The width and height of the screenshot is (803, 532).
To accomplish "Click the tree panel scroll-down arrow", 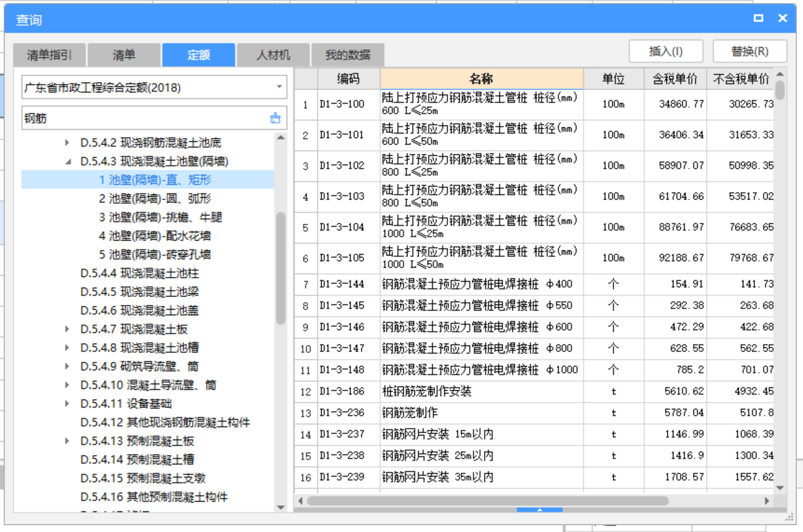I will [x=281, y=508].
